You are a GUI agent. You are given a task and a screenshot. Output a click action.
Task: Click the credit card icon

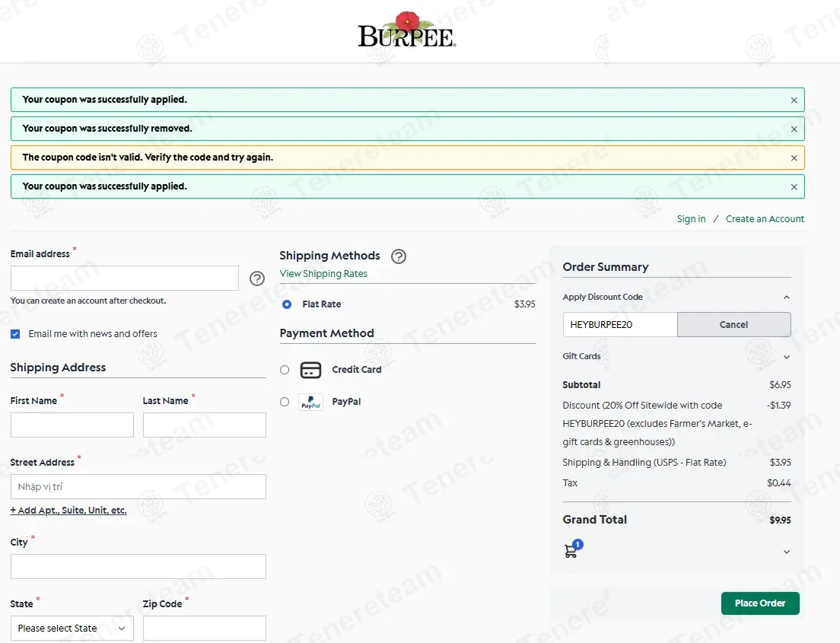[310, 370]
